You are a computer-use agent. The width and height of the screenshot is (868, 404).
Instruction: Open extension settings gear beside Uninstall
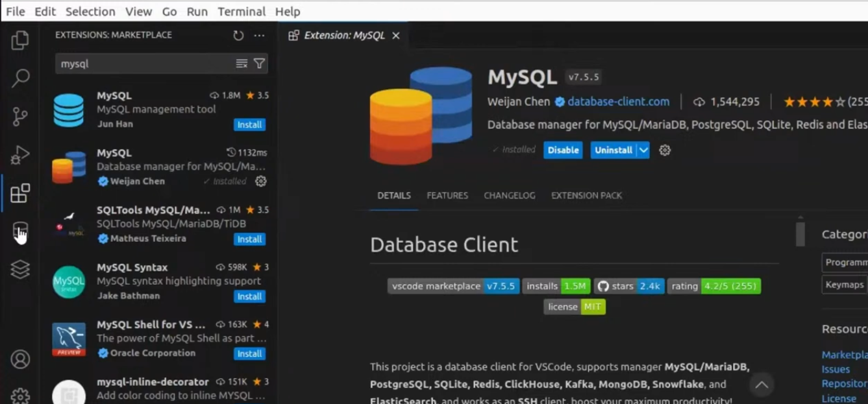click(665, 150)
